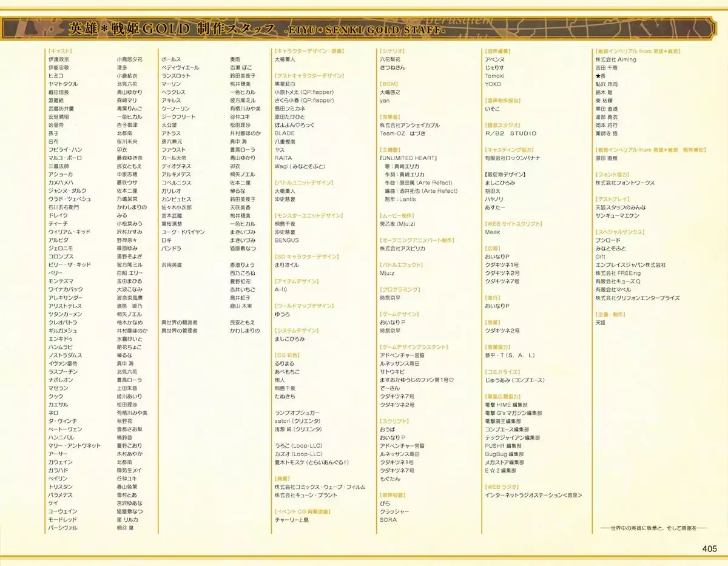Image resolution: width=728 pixels, height=566 pixels.
Task: Select the シナリオ section heading
Action: point(392,52)
